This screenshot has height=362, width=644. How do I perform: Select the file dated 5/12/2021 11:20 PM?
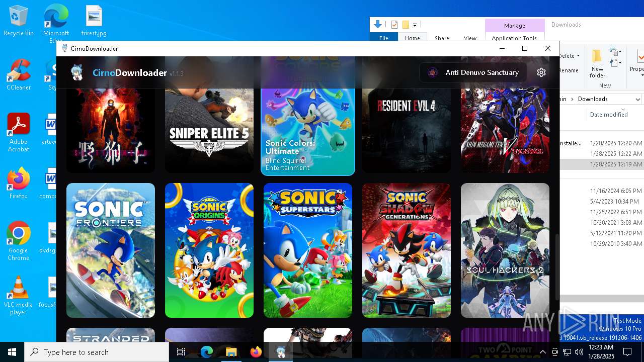tap(602, 233)
